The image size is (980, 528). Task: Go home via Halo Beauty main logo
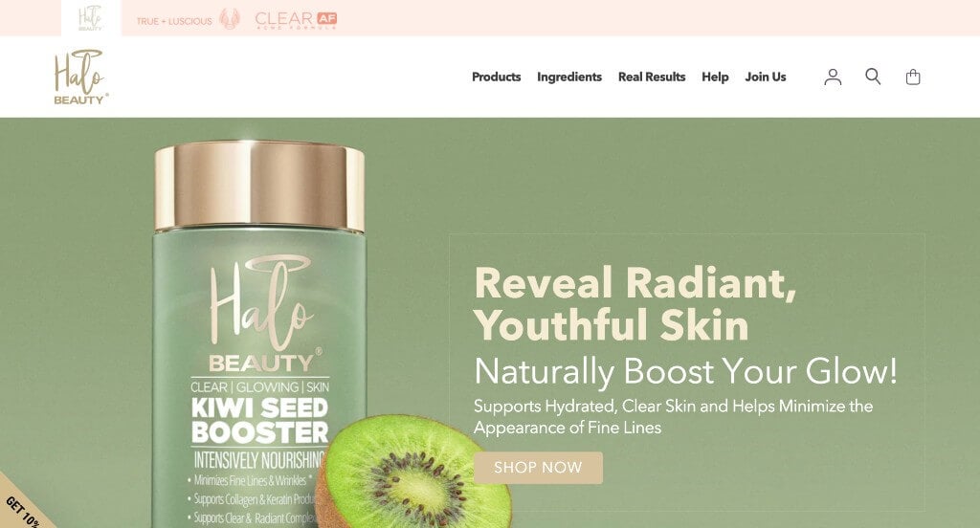[80, 77]
